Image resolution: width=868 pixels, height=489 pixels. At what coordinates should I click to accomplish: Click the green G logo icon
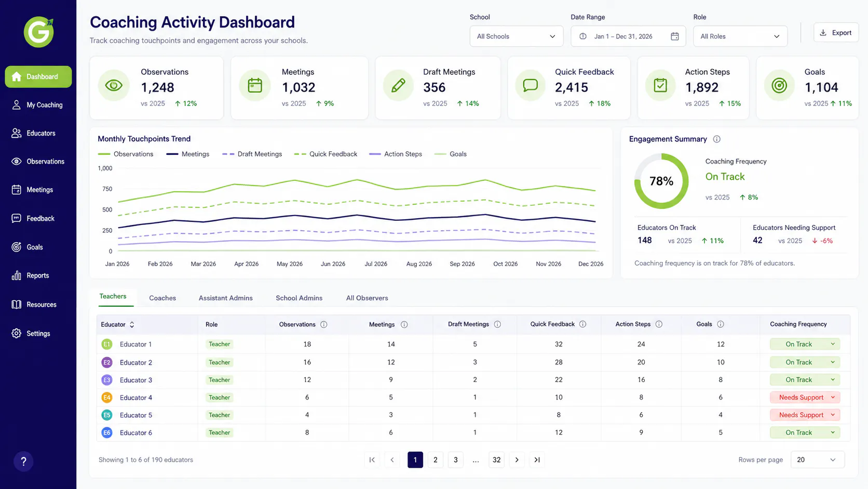(39, 32)
